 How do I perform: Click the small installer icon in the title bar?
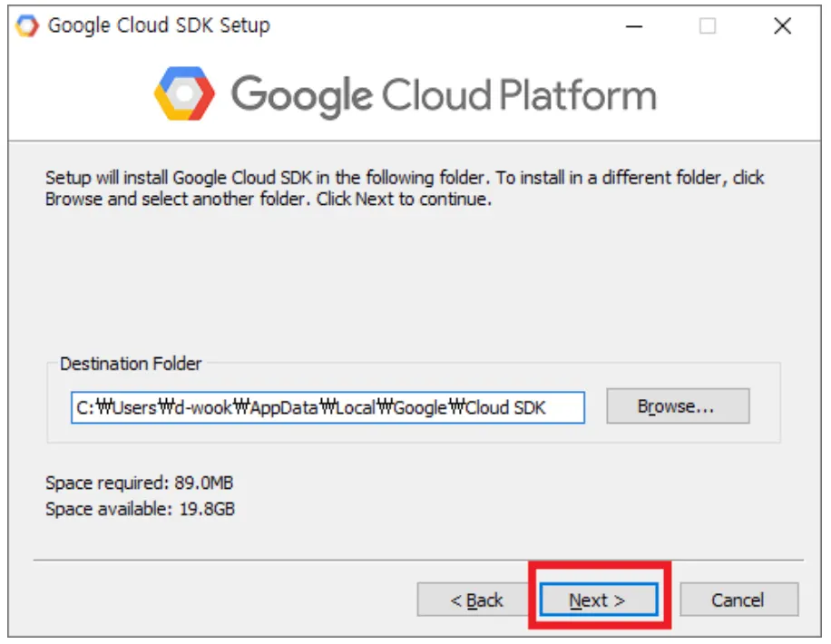28,25
